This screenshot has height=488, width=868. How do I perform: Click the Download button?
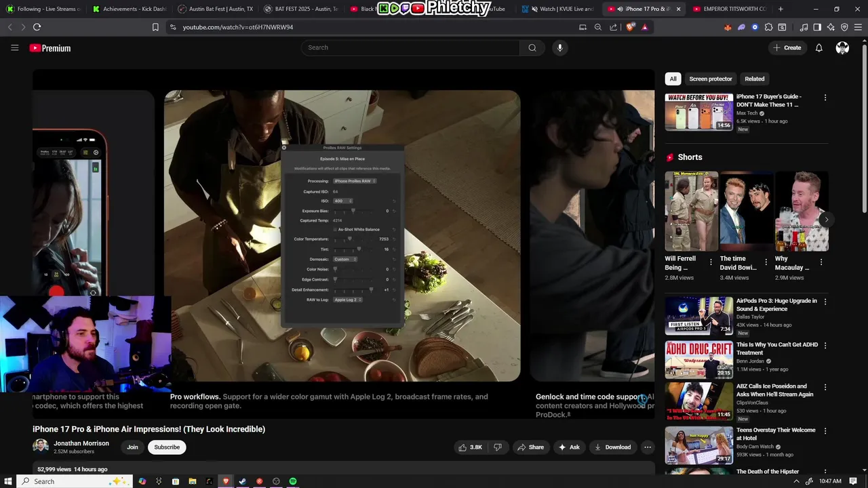(x=612, y=447)
